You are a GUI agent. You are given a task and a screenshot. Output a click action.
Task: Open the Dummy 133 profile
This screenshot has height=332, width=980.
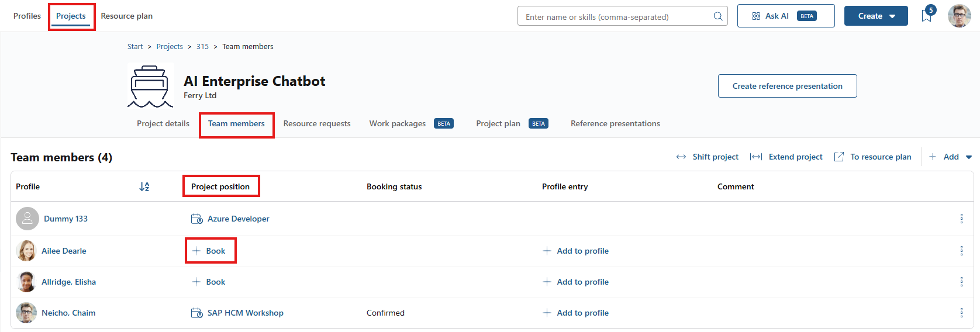(x=65, y=219)
